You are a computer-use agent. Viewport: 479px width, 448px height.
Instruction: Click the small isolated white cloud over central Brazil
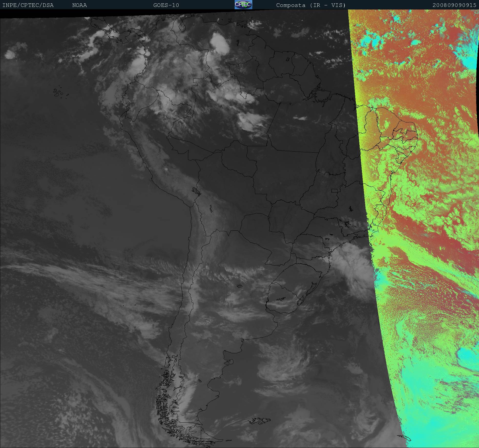tap(300, 118)
